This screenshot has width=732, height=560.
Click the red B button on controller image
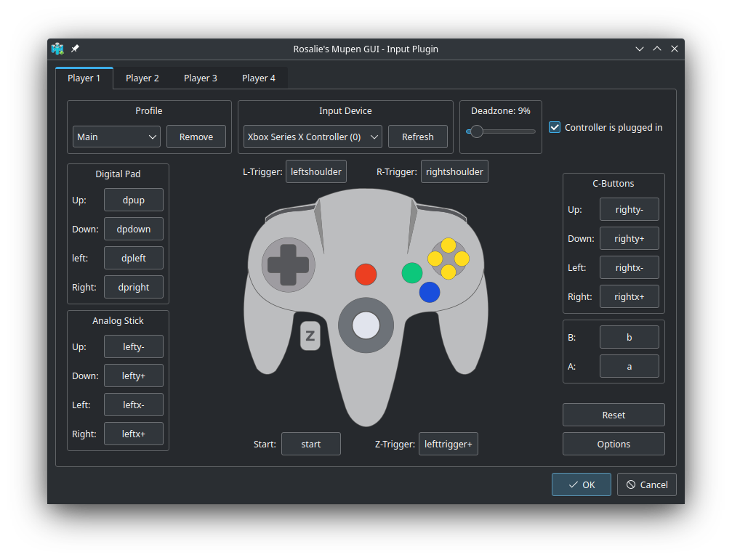click(x=366, y=274)
